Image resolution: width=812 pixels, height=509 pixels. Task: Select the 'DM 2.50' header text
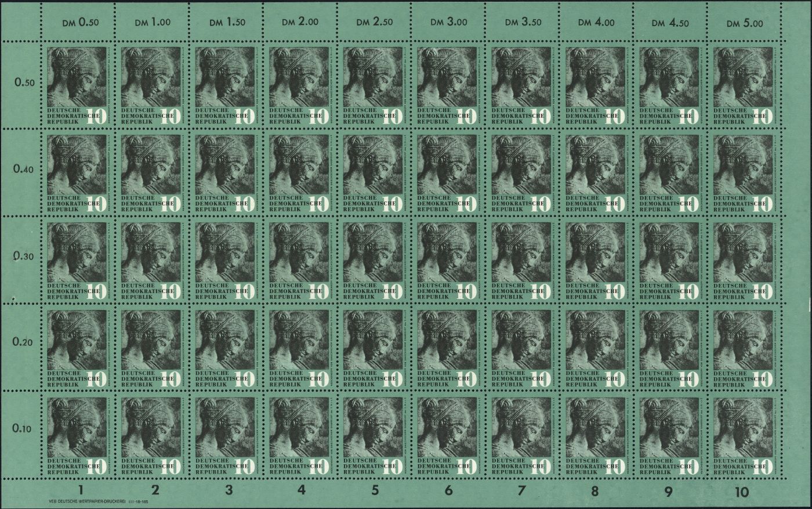pos(374,22)
